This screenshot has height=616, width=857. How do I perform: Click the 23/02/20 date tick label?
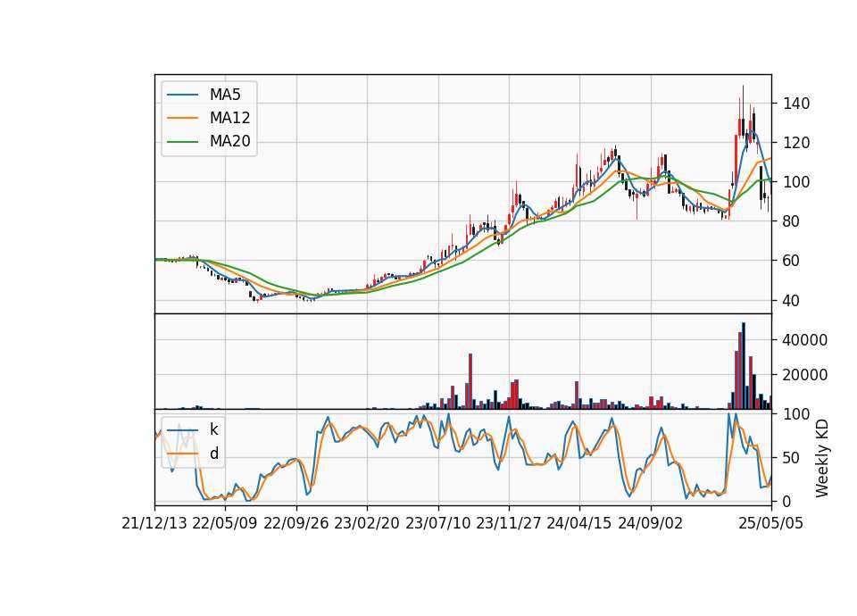click(x=367, y=524)
